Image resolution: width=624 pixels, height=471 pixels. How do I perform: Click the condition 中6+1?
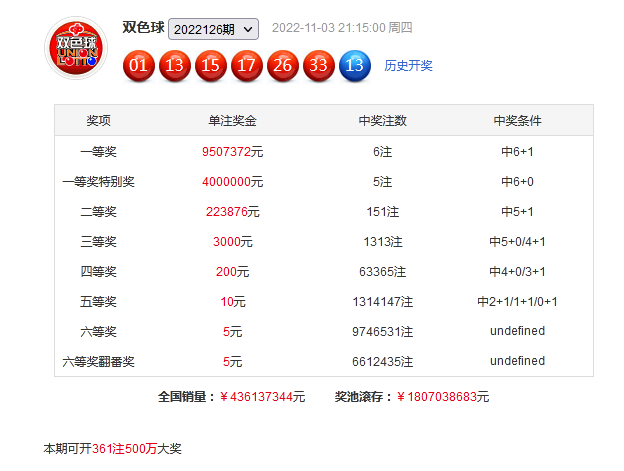coord(517,152)
